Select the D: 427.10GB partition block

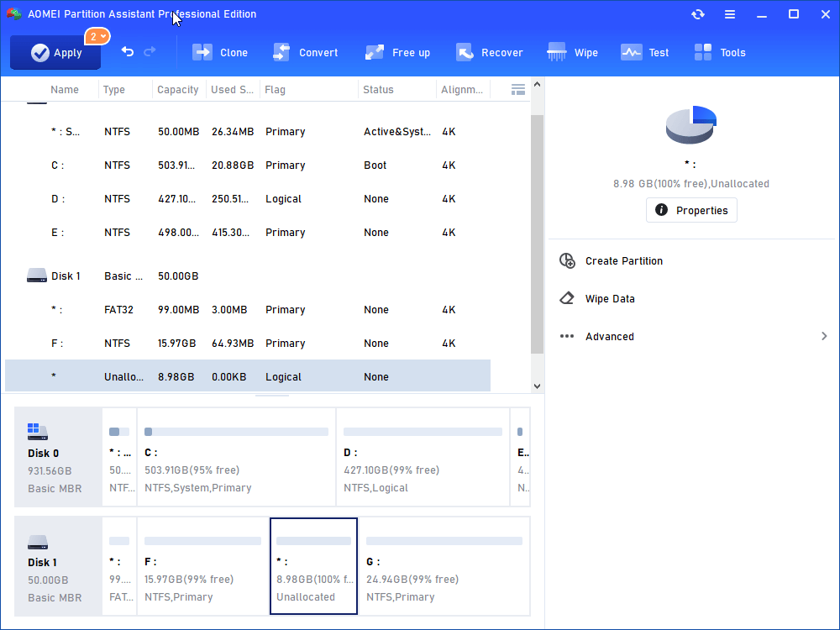click(423, 457)
